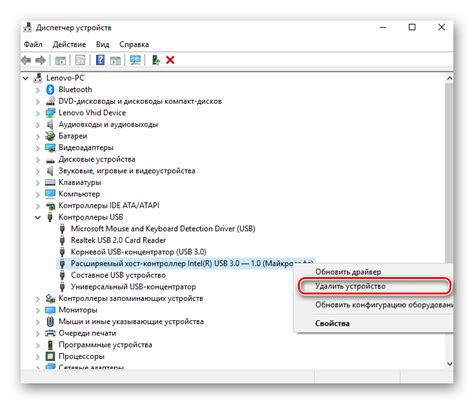Open the Файл menu
The image size is (474, 404).
tap(33, 44)
